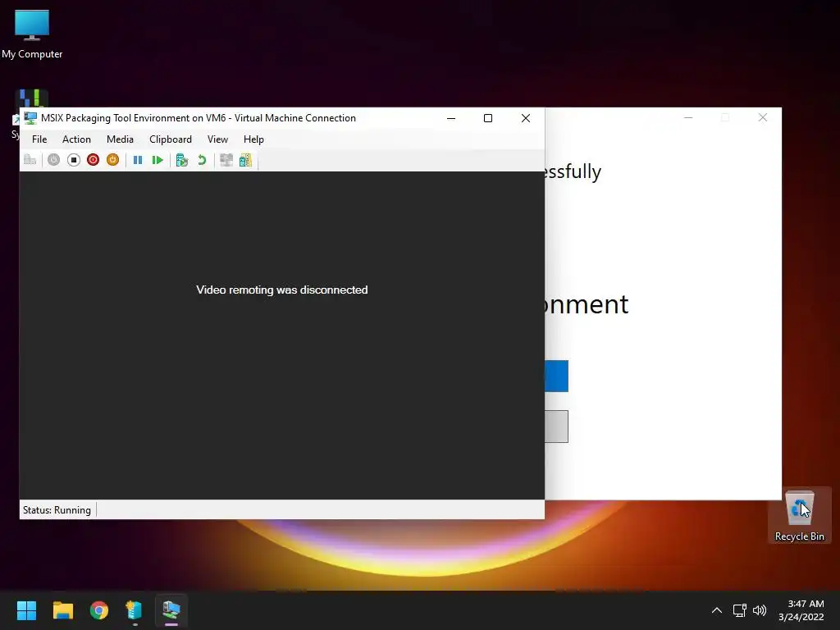The image size is (840, 630).
Task: Click the Share/Zoom toolbar icon
Action: 245,160
